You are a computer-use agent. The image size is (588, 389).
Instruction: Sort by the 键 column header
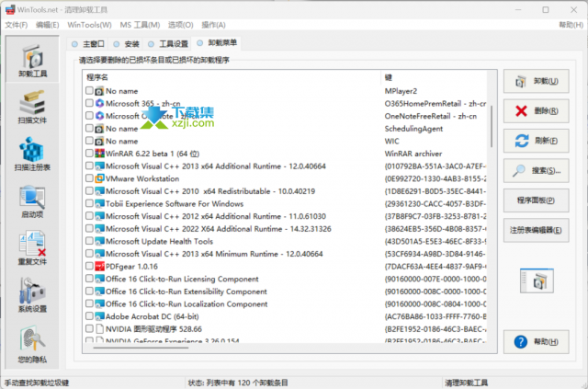tap(434, 77)
